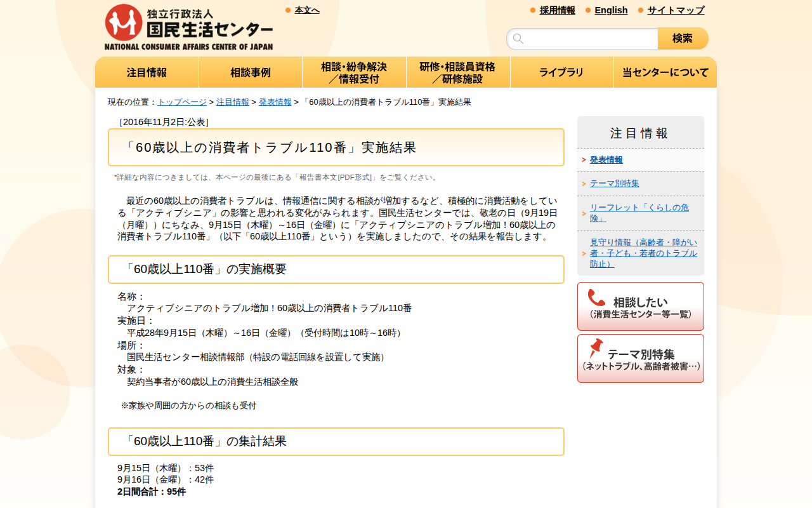Open the 研修・相談員資格/研修施設 tab
This screenshot has height=508, width=812.
pos(458,72)
